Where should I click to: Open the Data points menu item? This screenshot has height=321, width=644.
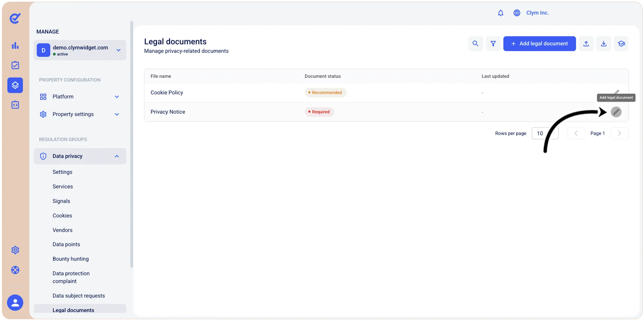[66, 244]
